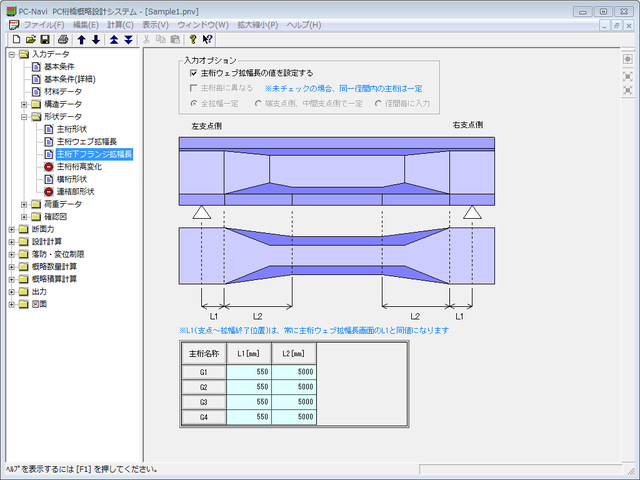Expand the 設計計算 tree folder
This screenshot has width=640, height=480.
11,241
